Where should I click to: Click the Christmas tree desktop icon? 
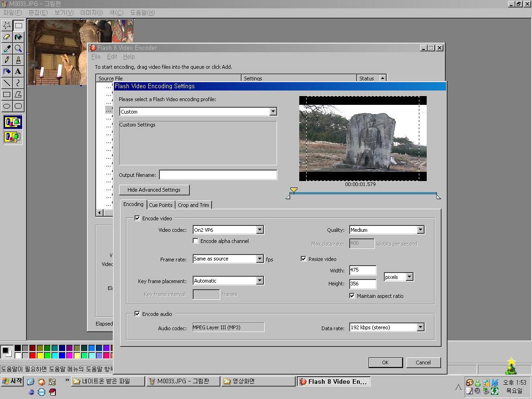click(x=511, y=366)
